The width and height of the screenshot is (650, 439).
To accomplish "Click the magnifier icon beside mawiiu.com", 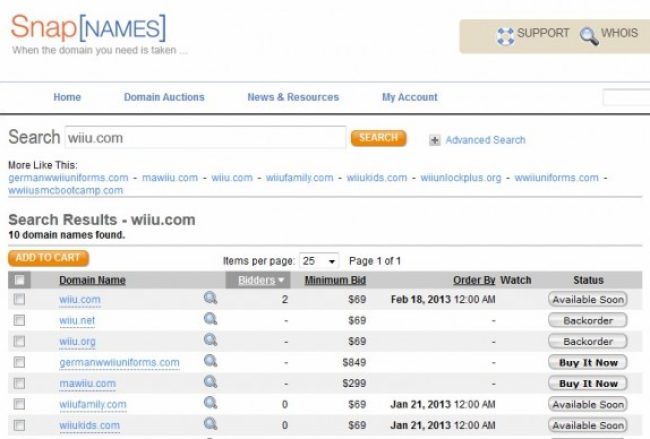I will (x=210, y=381).
